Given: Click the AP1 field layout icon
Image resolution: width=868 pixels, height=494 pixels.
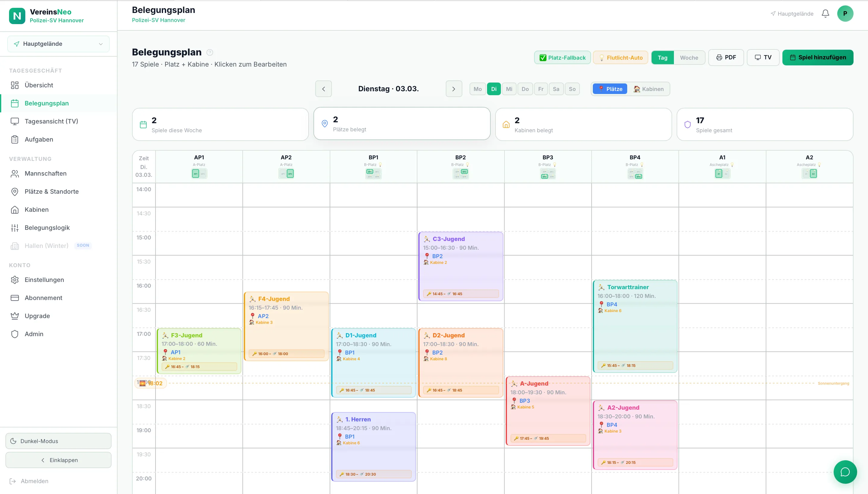Looking at the screenshot, I should click(199, 174).
